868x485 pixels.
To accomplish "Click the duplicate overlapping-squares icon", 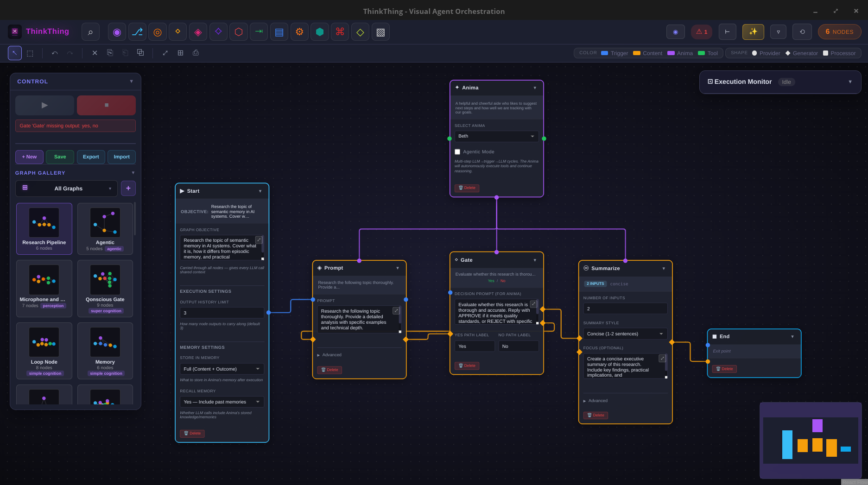I will (140, 53).
